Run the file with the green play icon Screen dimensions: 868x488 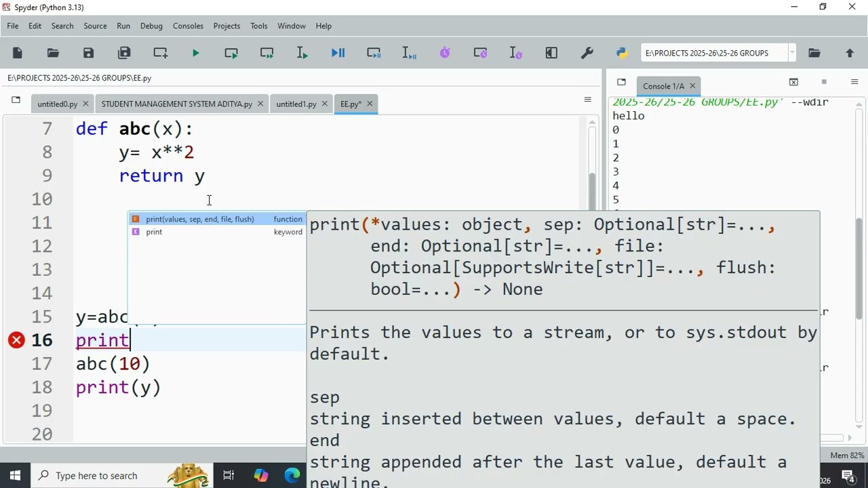(196, 53)
